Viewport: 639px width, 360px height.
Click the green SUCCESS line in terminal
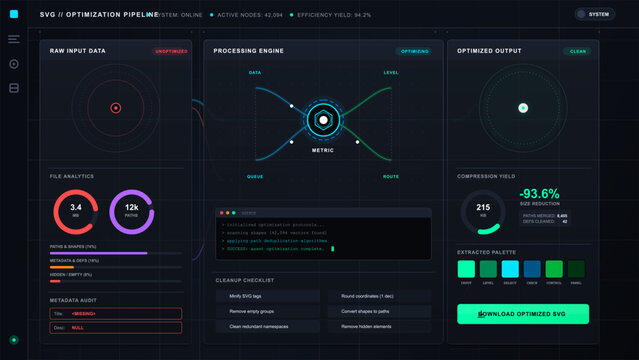click(273, 249)
